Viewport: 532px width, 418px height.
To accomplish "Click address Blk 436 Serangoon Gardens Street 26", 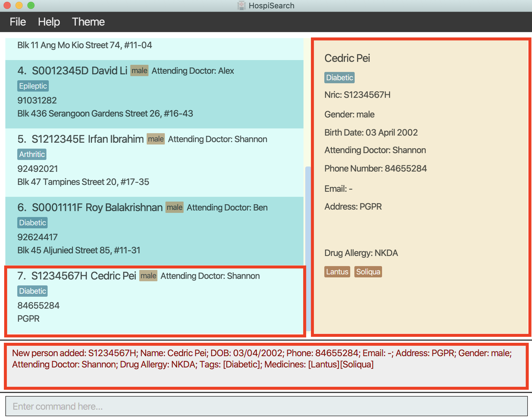I will pos(105,114).
